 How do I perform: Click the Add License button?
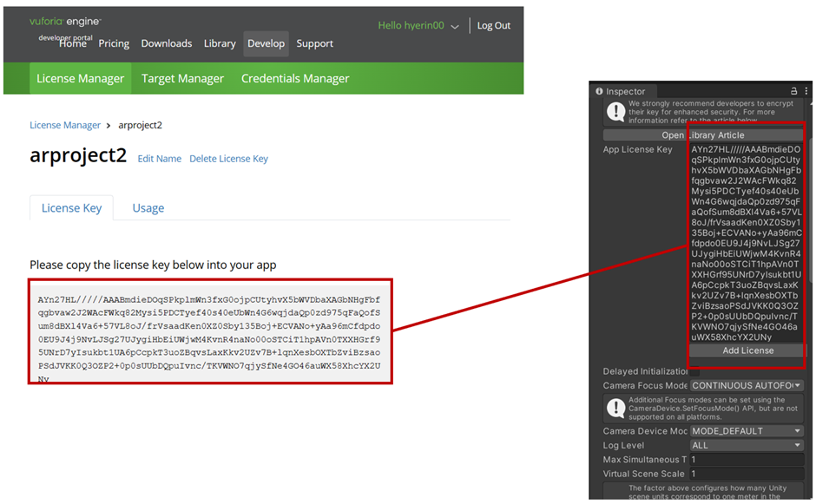pyautogui.click(x=747, y=350)
